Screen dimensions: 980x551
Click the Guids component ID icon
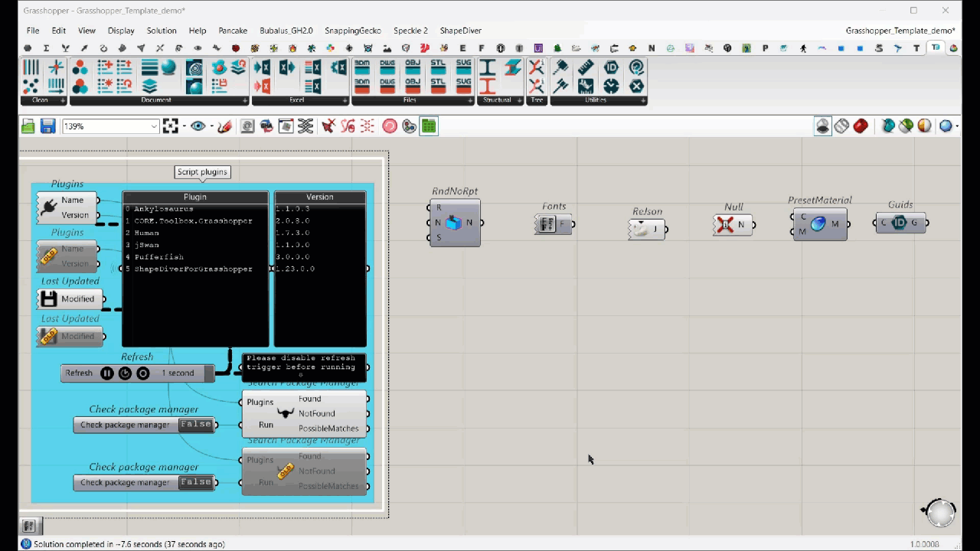coord(899,223)
